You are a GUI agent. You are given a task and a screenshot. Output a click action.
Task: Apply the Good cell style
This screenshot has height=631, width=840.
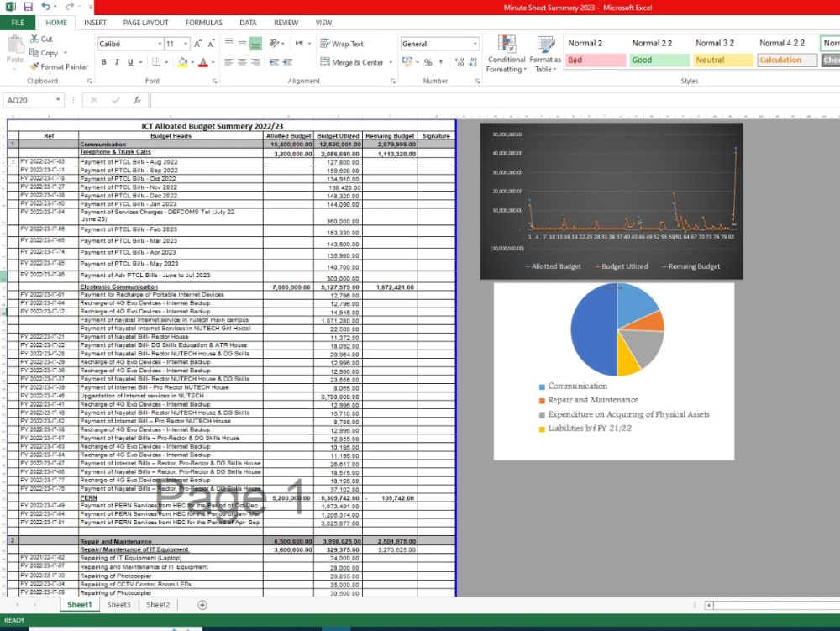pyautogui.click(x=659, y=60)
